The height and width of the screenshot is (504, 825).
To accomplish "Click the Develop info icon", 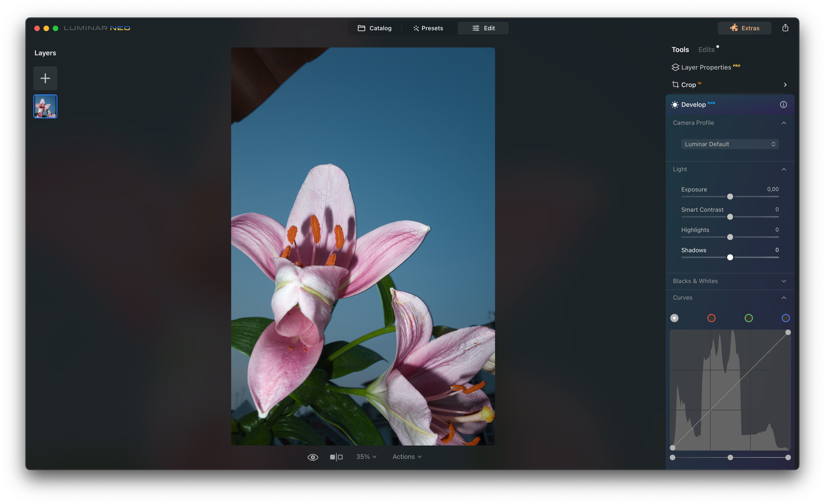I will click(x=784, y=105).
